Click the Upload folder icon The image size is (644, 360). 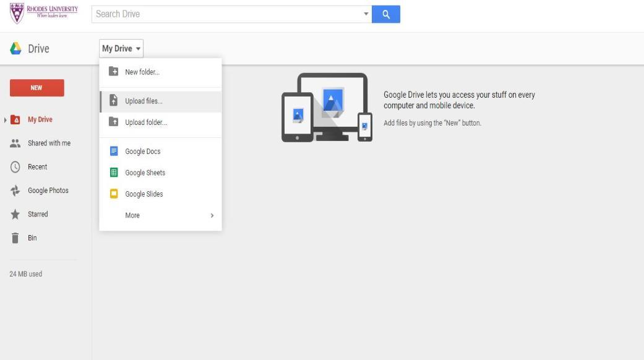click(x=113, y=122)
